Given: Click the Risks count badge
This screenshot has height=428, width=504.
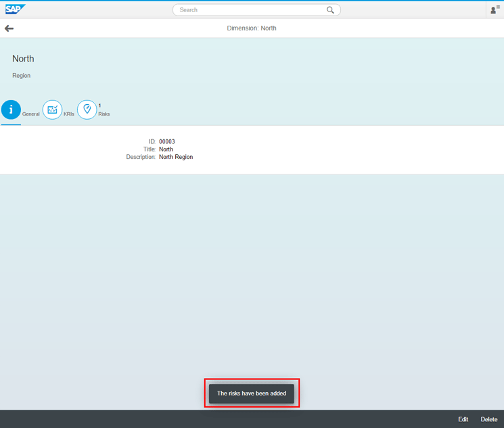Looking at the screenshot, I should point(100,105).
